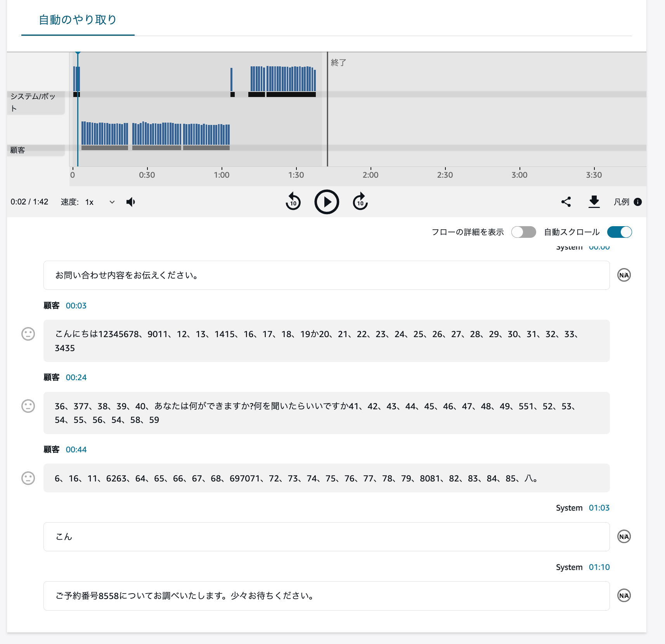Click the NA badge next to the first System message
Screen dimensions: 665x644
coord(624,275)
